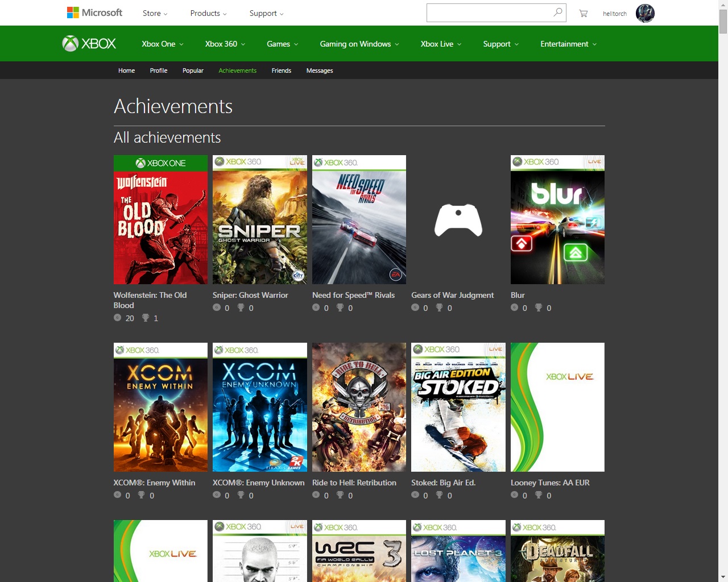Click trophy icon under XCOM: Enemy Unknown
Screen dimensions: 728x582
pyautogui.click(x=241, y=495)
